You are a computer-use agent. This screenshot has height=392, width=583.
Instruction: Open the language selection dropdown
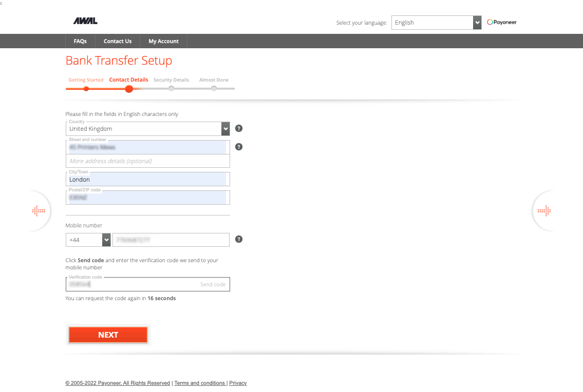click(436, 23)
